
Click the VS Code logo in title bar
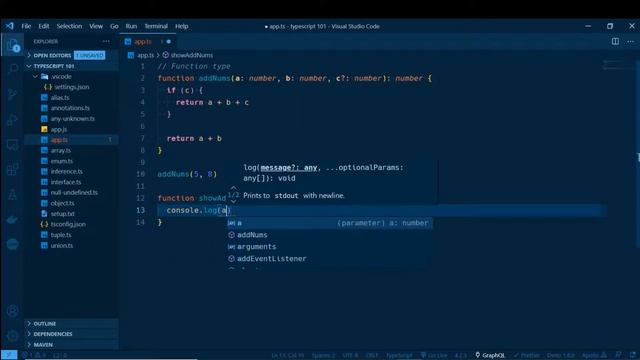click(x=10, y=26)
